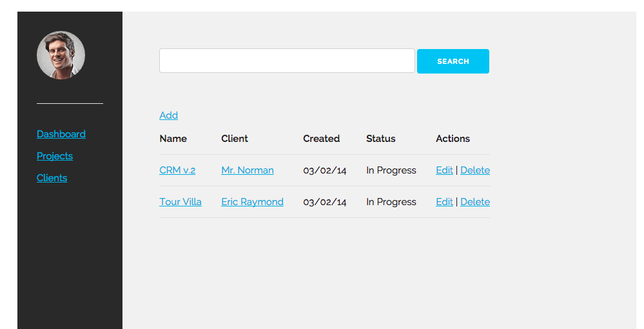Edit the Tour Villa row
Image resolution: width=644 pixels, height=329 pixels.
(x=444, y=202)
